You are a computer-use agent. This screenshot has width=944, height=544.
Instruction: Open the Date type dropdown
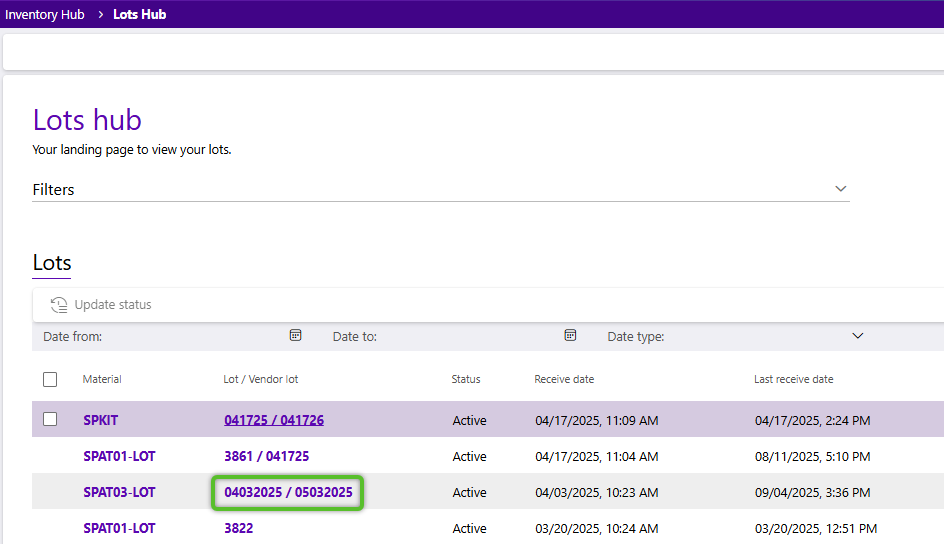coord(856,336)
